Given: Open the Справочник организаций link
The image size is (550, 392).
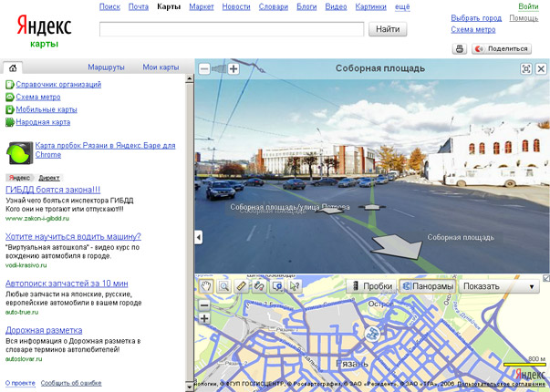Looking at the screenshot, I should pyautogui.click(x=58, y=84).
